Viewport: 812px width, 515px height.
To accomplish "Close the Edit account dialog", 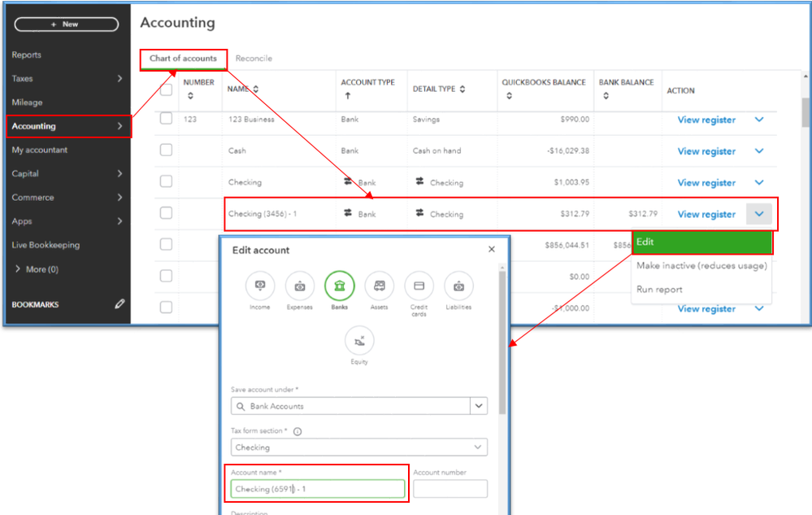I will pyautogui.click(x=492, y=249).
